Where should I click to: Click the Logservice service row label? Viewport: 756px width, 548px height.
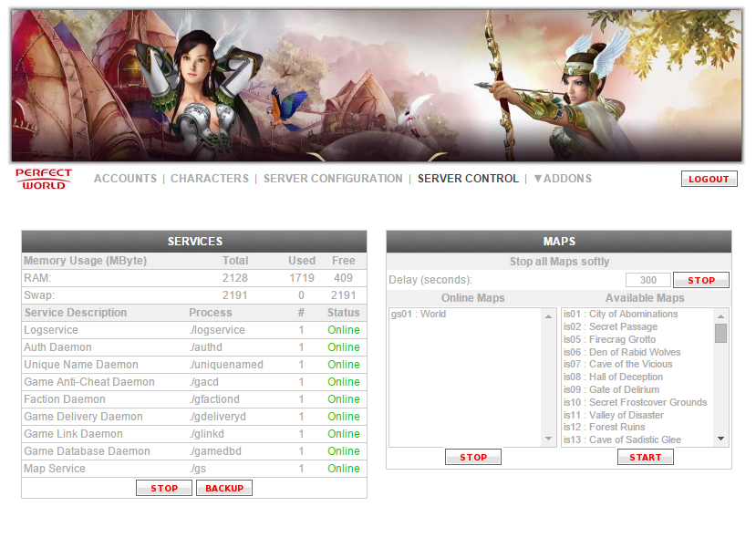(x=51, y=330)
